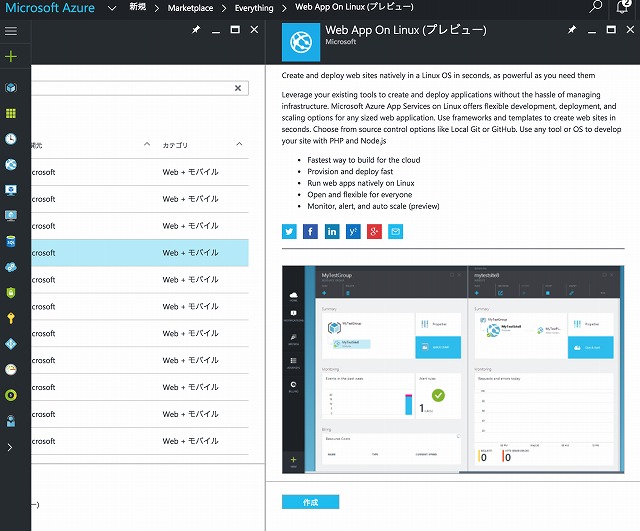Open SQL databases icon in sidebar
Image resolution: width=640 pixels, height=531 pixels.
[x=11, y=241]
